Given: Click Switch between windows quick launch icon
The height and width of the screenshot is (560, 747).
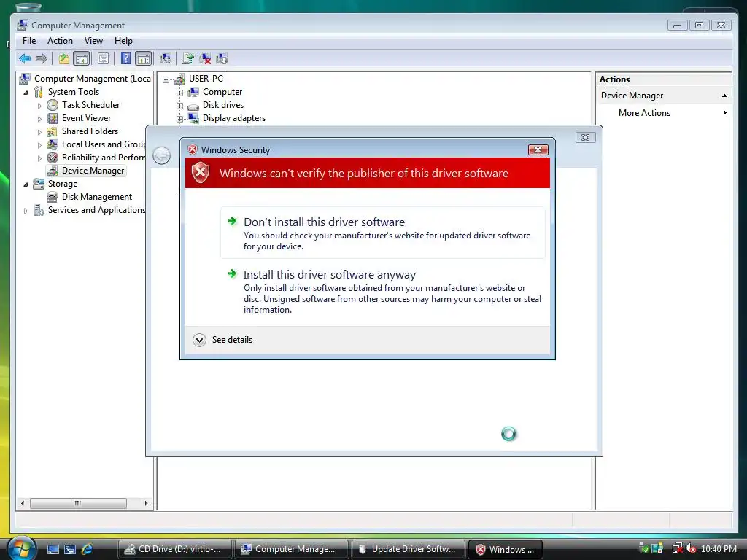Looking at the screenshot, I should tap(70, 549).
